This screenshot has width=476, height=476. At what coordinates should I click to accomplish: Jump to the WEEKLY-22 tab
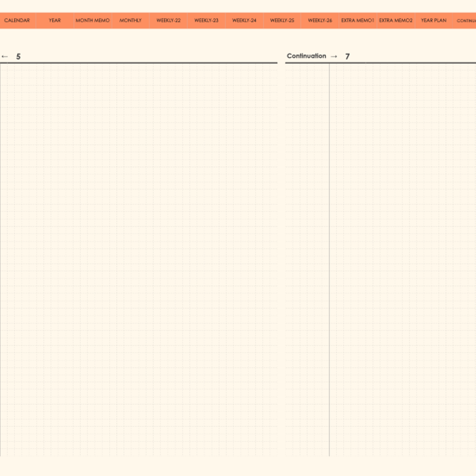169,20
